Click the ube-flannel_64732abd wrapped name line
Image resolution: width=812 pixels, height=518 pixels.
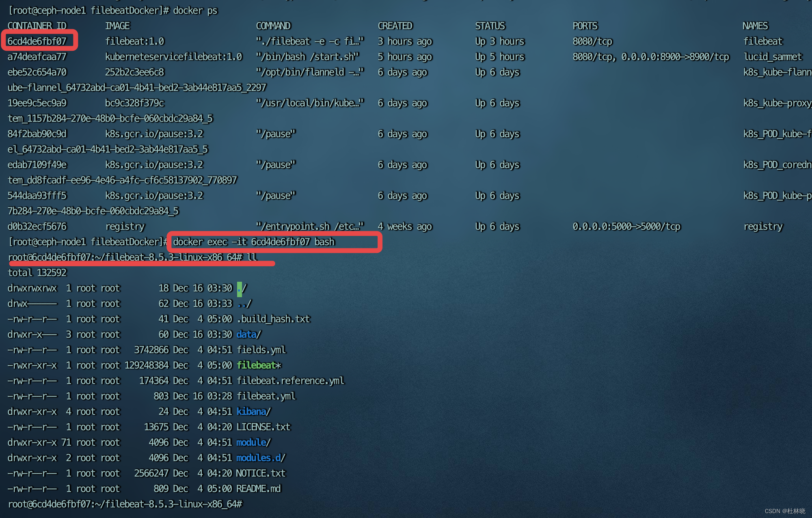pyautogui.click(x=137, y=87)
